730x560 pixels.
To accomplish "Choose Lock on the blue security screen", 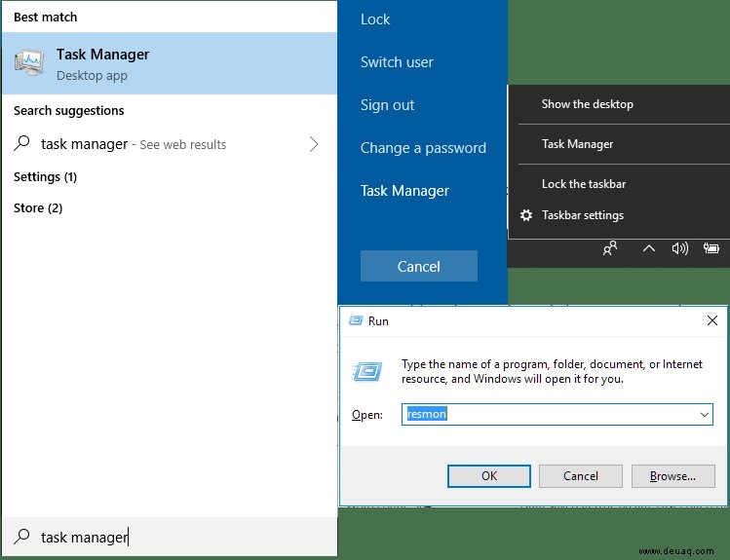I will pyautogui.click(x=375, y=19).
